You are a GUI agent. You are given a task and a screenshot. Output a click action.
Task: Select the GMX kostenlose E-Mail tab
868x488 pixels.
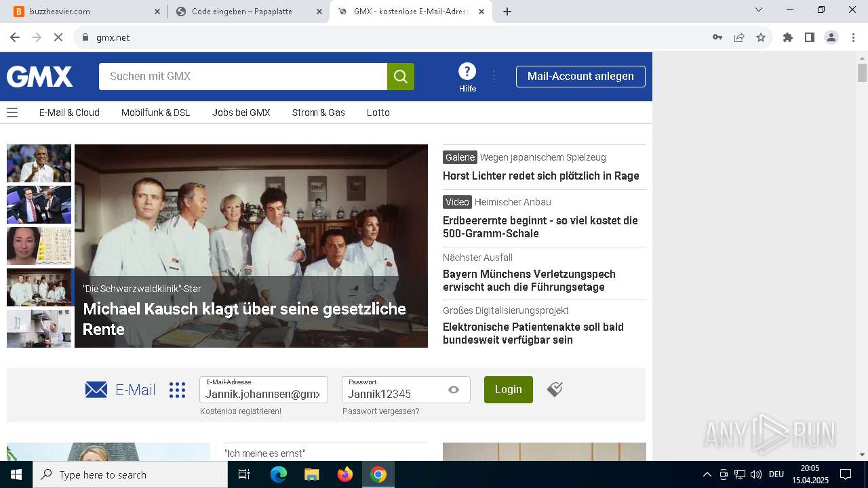(x=410, y=12)
